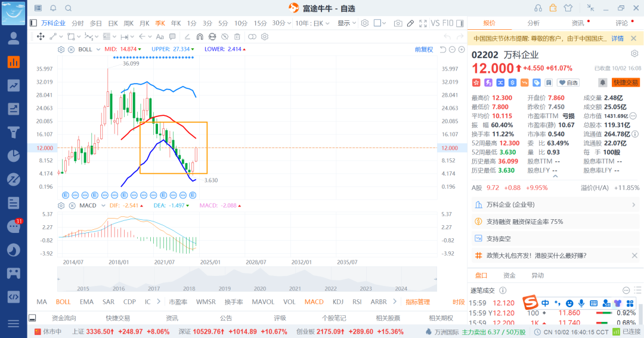Image resolution: width=644 pixels, height=338 pixels.
Task: Open the funnel screener icon in the left sidebar
Action: point(14,133)
